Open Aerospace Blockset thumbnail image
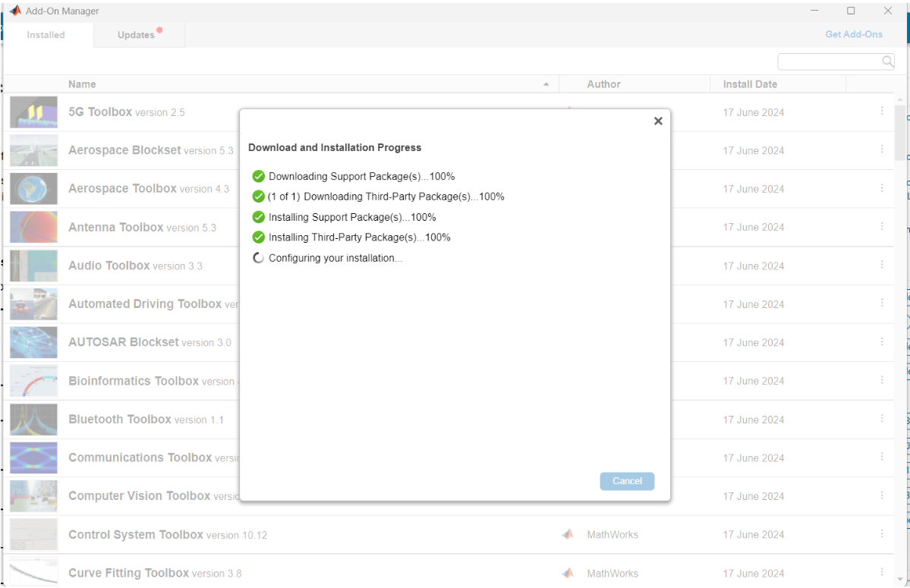Image resolution: width=910 pixels, height=588 pixels. pos(33,150)
